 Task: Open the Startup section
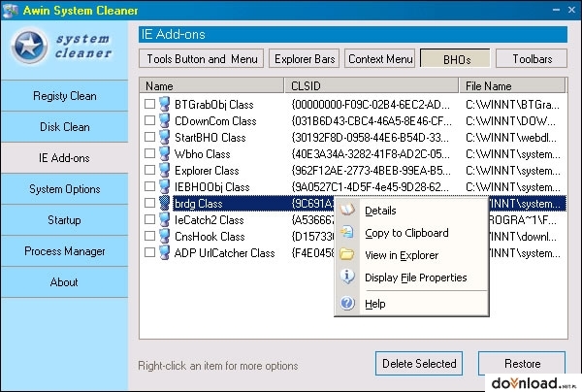(65, 220)
